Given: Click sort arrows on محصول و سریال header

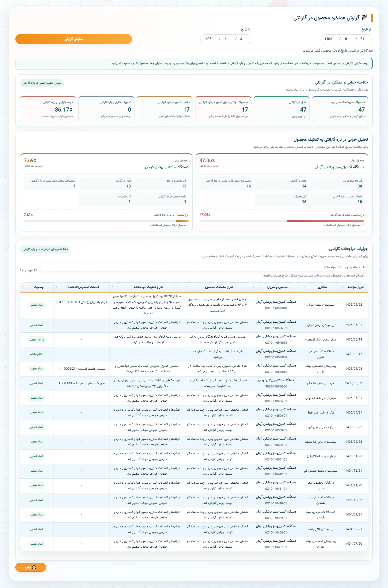Looking at the screenshot, I should (x=253, y=287).
